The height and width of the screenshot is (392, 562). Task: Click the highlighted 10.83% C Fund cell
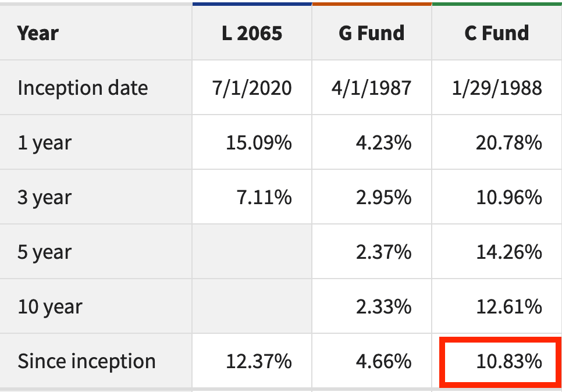[500, 362]
